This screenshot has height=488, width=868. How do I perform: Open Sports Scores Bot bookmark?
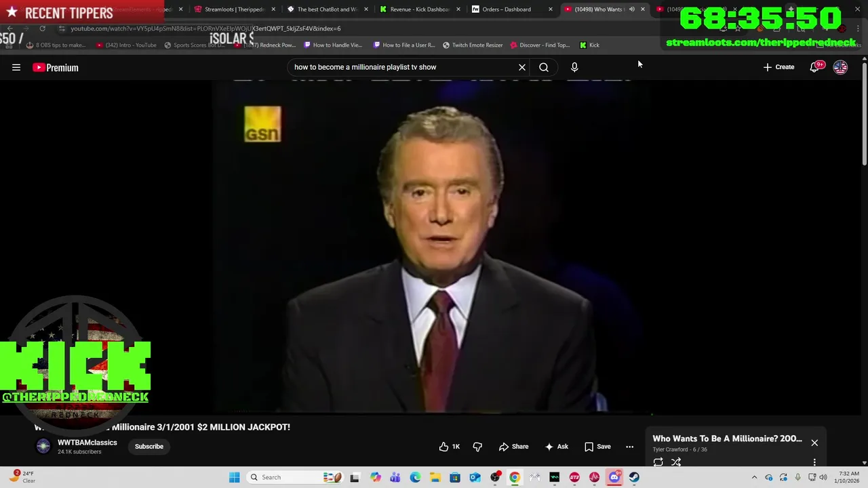194,45
